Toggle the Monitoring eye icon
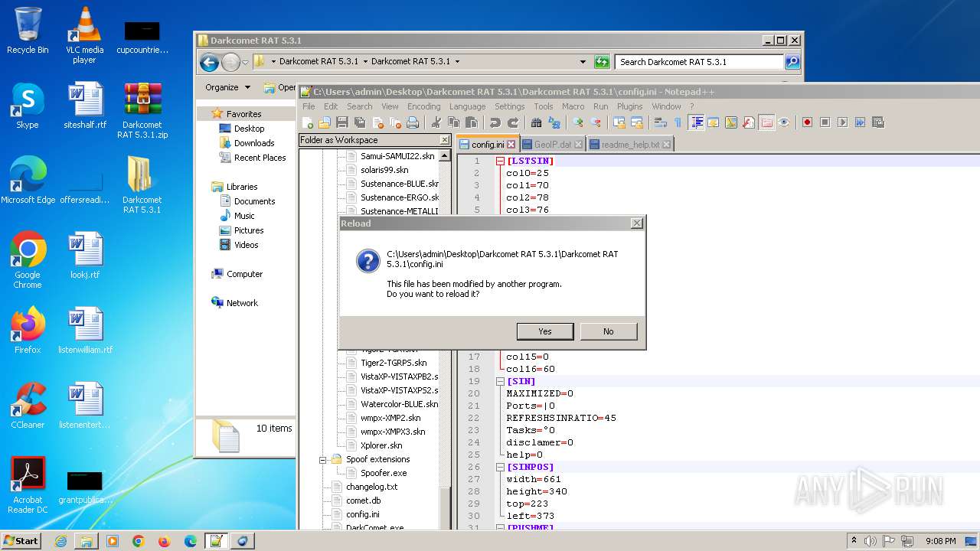Image resolution: width=980 pixels, height=551 pixels. point(782,122)
